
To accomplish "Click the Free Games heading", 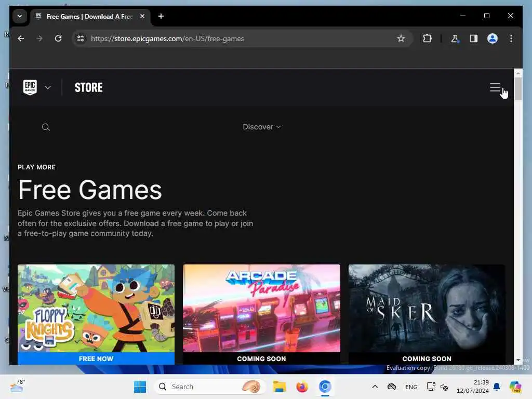I will coord(90,190).
